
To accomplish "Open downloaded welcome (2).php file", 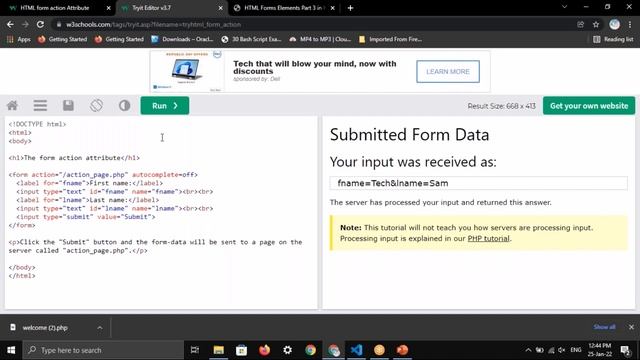I will 45,328.
